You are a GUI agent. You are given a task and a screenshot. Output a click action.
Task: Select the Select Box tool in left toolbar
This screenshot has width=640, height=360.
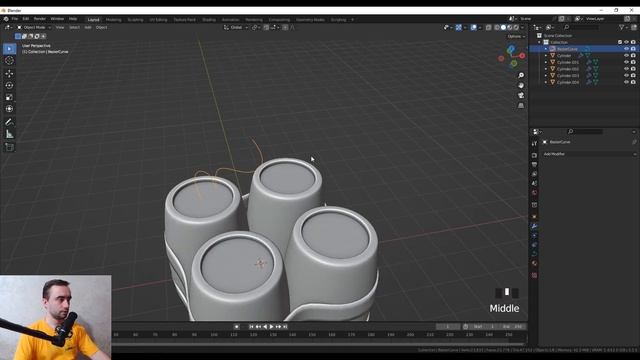click(9, 49)
